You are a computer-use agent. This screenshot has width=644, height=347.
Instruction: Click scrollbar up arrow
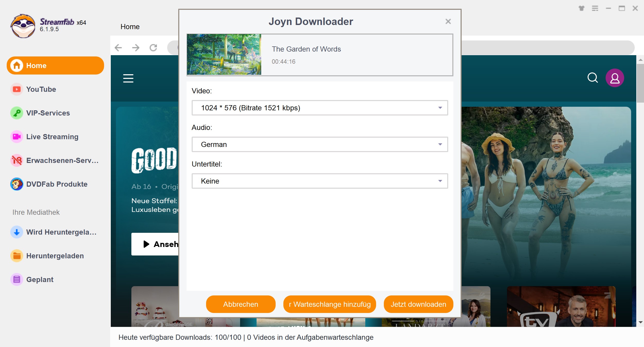pos(640,60)
